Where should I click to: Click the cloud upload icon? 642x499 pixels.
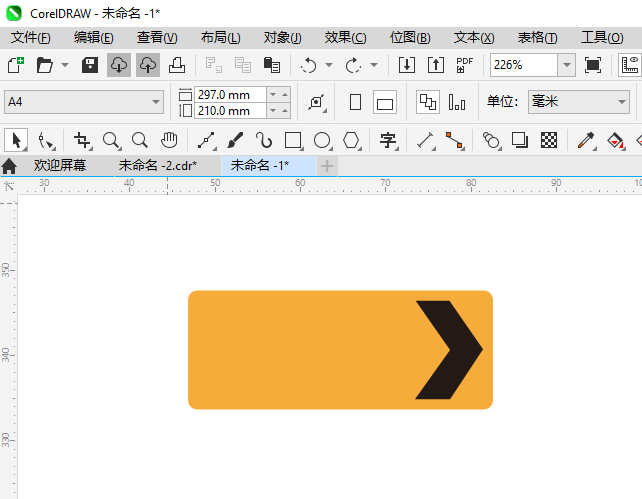[x=148, y=65]
